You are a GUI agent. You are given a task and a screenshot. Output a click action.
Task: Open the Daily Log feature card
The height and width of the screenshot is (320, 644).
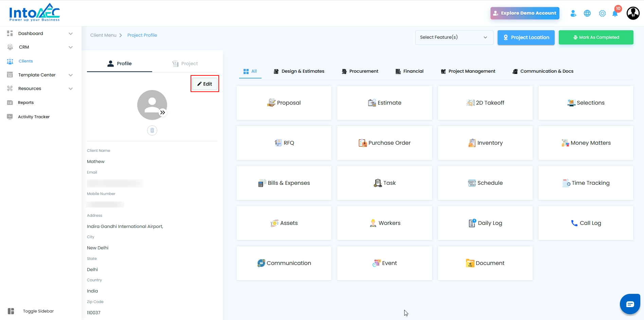point(485,223)
